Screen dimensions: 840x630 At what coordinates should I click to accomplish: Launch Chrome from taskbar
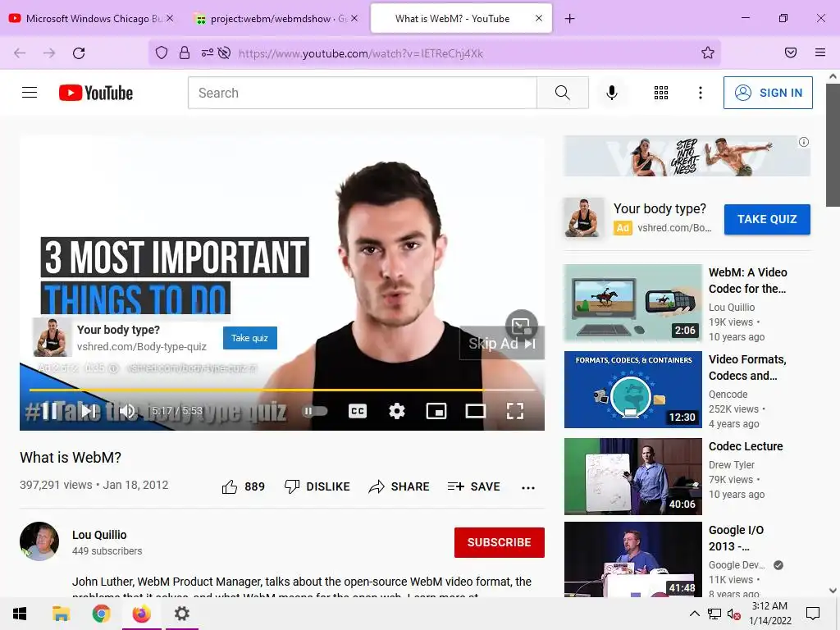(x=101, y=614)
